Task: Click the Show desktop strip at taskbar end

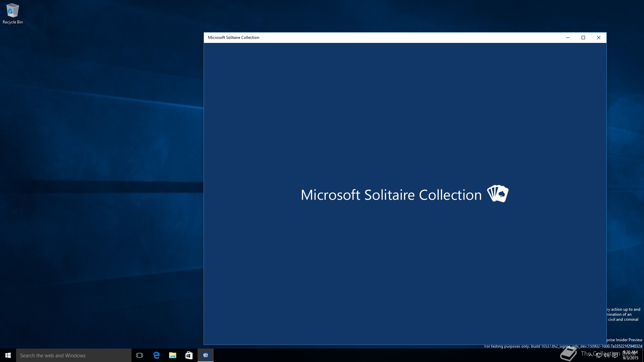Action: (643, 355)
